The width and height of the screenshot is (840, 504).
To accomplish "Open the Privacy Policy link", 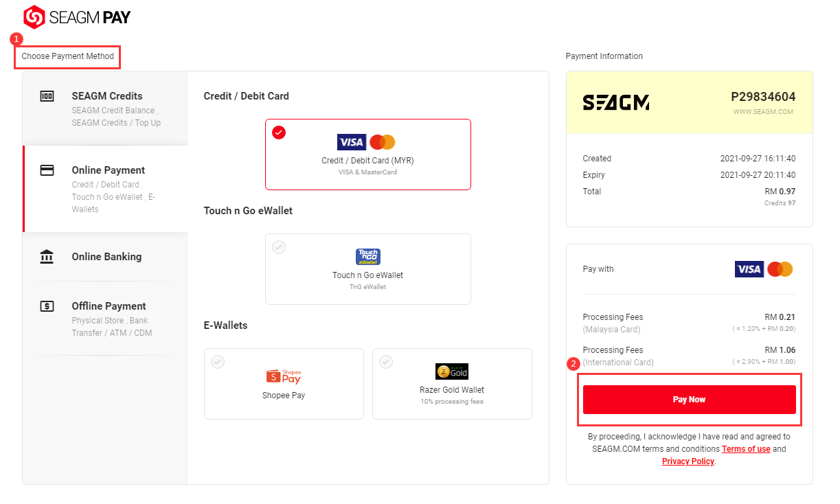I will tap(688, 461).
